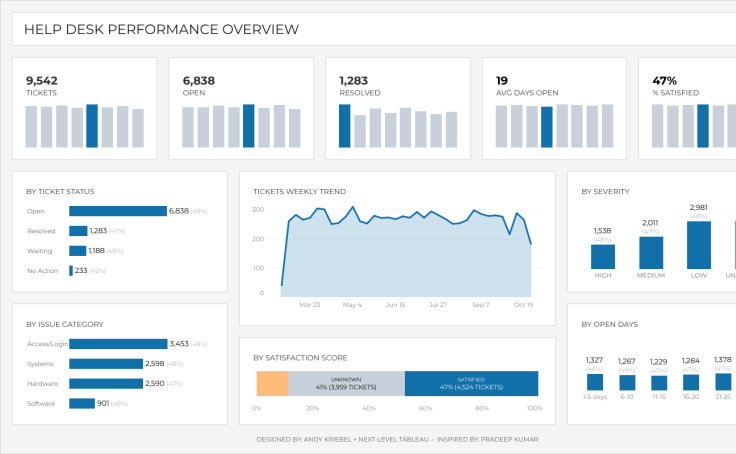This screenshot has height=454, width=736.
Task: Click the Waiting status bar
Action: [77, 251]
